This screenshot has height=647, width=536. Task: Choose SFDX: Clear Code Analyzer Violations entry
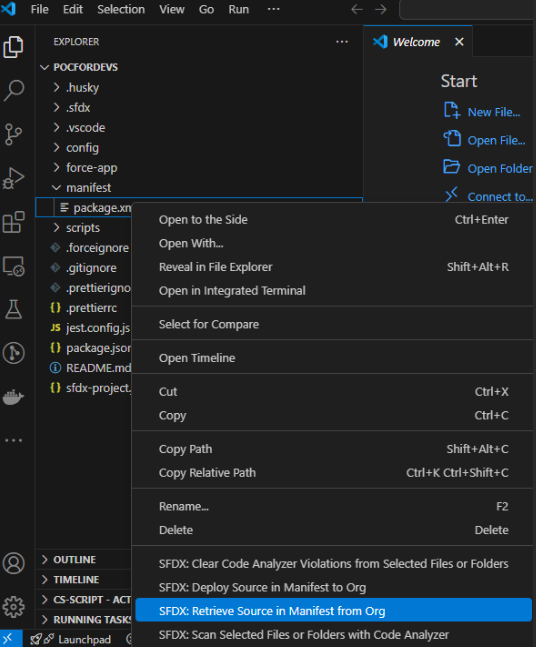333,564
